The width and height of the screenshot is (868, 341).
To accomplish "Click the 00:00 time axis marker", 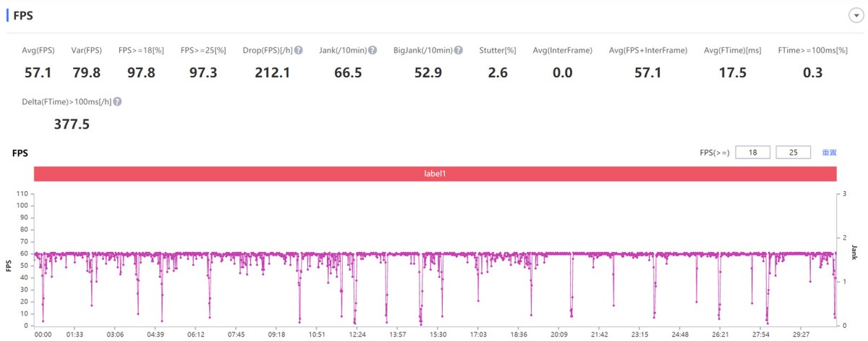I will pos(43,334).
